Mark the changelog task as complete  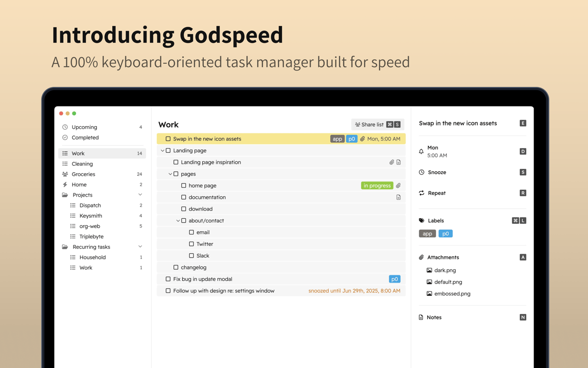(176, 267)
